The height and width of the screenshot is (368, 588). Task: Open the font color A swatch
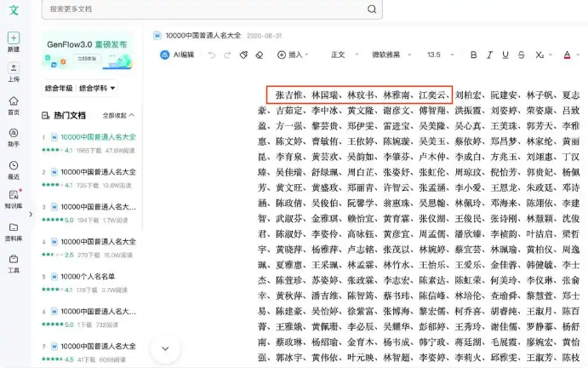567,55
